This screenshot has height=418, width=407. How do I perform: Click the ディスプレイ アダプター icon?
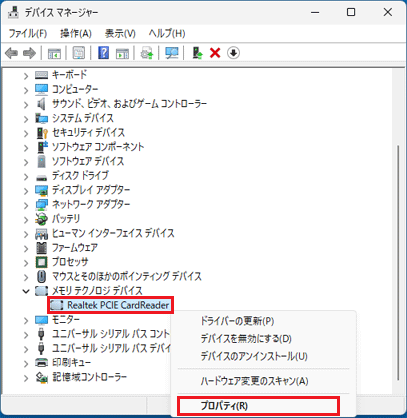pyautogui.click(x=41, y=191)
